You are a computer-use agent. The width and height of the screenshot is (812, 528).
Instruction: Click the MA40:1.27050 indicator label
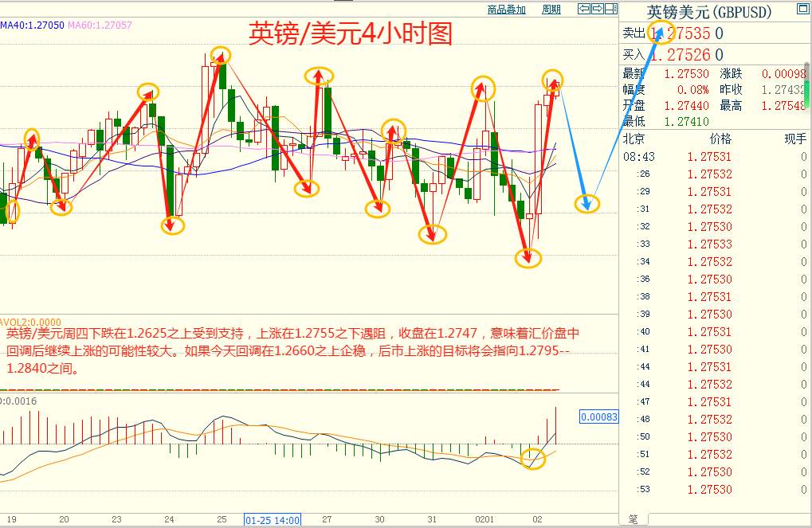point(32,25)
